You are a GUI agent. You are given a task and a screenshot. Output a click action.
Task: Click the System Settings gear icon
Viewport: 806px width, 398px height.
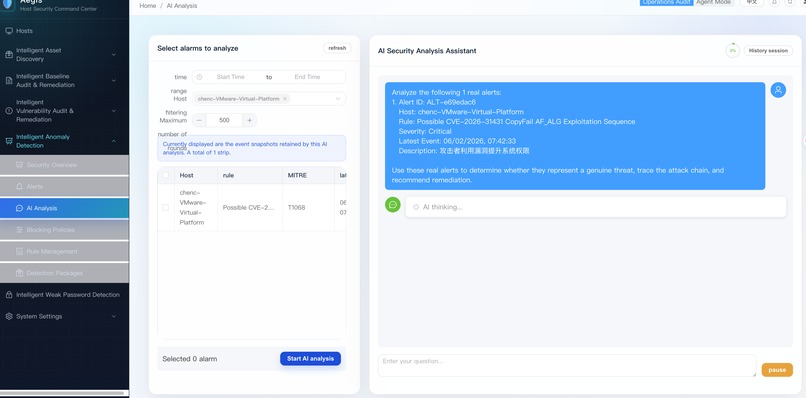(9, 316)
